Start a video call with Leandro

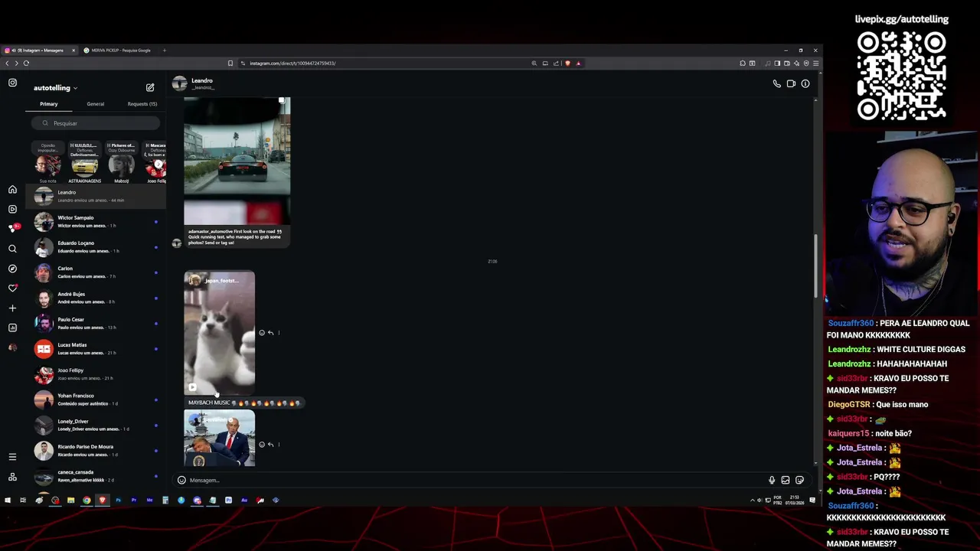(x=791, y=83)
